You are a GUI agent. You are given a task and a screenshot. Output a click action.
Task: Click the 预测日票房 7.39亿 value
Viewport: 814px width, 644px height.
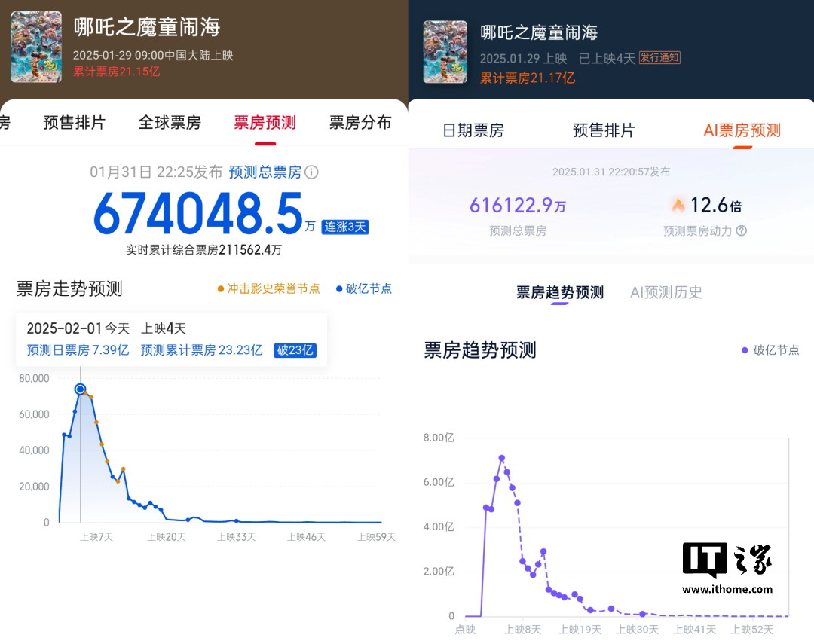[78, 350]
